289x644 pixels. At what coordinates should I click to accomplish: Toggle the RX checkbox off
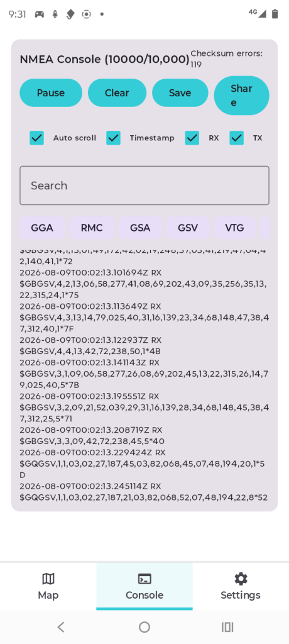click(x=192, y=138)
